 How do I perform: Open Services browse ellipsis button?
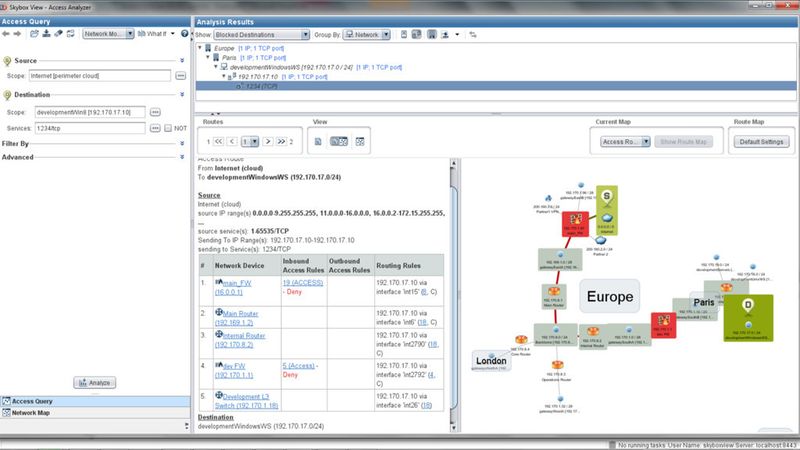[x=155, y=128]
